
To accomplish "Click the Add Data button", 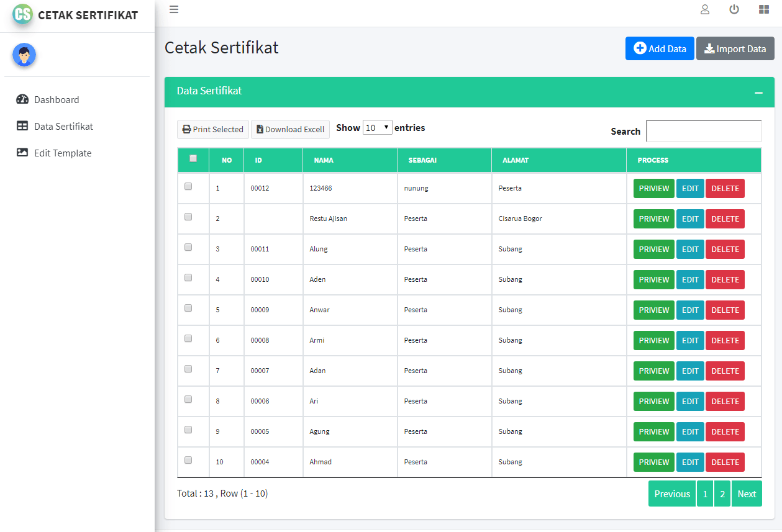I will coord(659,48).
